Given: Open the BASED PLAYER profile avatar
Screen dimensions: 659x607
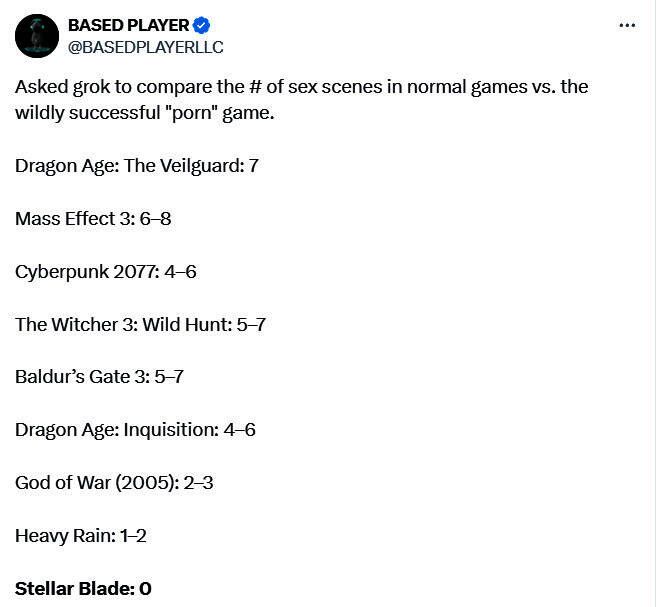Looking at the screenshot, I should [x=37, y=36].
